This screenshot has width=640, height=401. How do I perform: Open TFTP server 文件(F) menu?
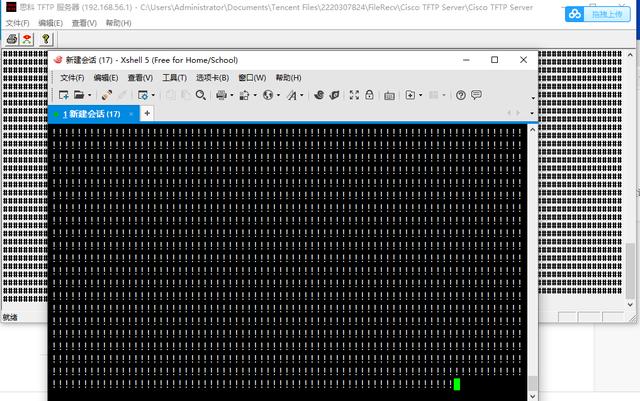pyautogui.click(x=17, y=23)
